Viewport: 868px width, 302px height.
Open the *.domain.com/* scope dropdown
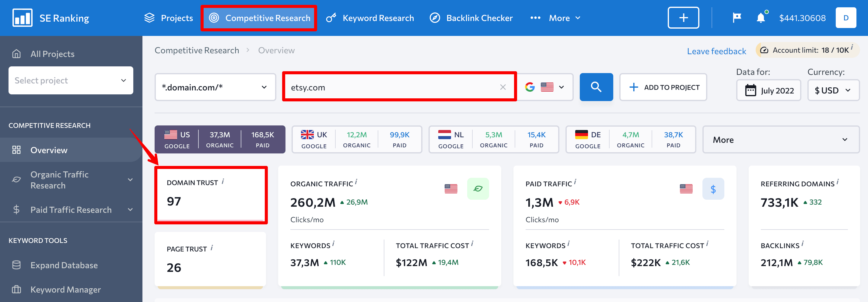click(x=215, y=87)
